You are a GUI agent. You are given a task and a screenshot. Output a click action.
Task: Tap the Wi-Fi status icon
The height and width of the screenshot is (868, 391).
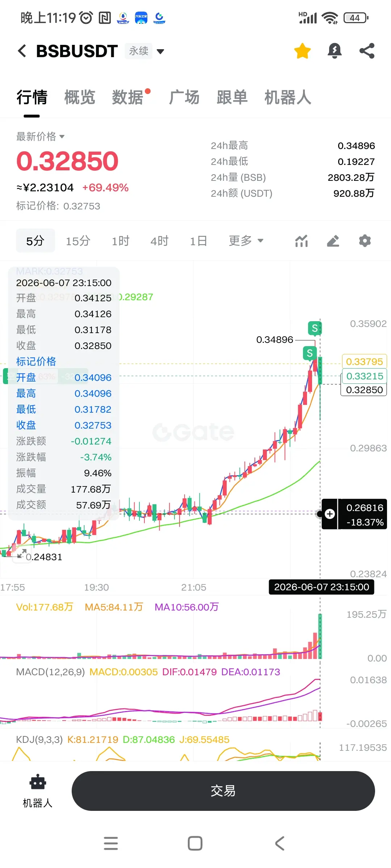coord(330,18)
